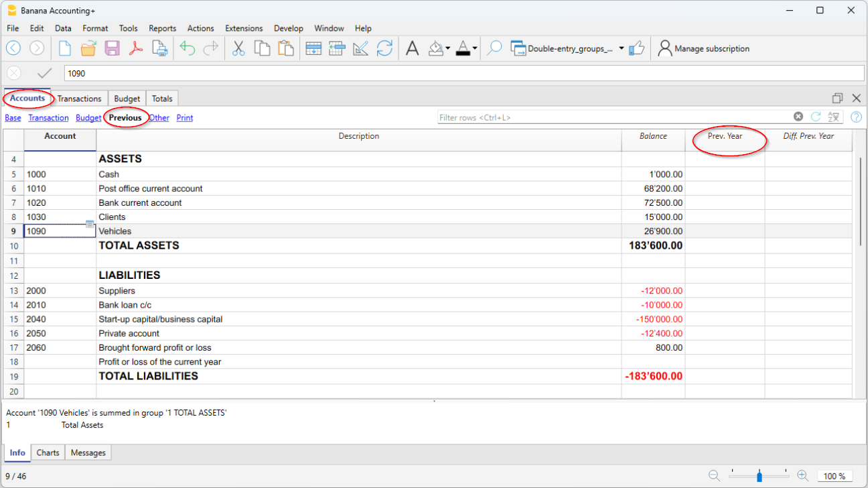Click the Recalculate accounting refresh icon
This screenshot has width=868, height=488.
384,48
